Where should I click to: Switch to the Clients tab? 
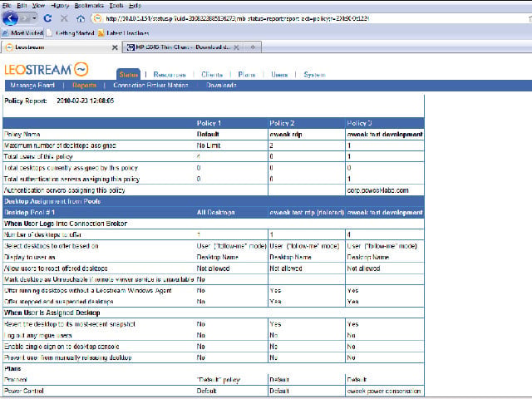(x=212, y=75)
